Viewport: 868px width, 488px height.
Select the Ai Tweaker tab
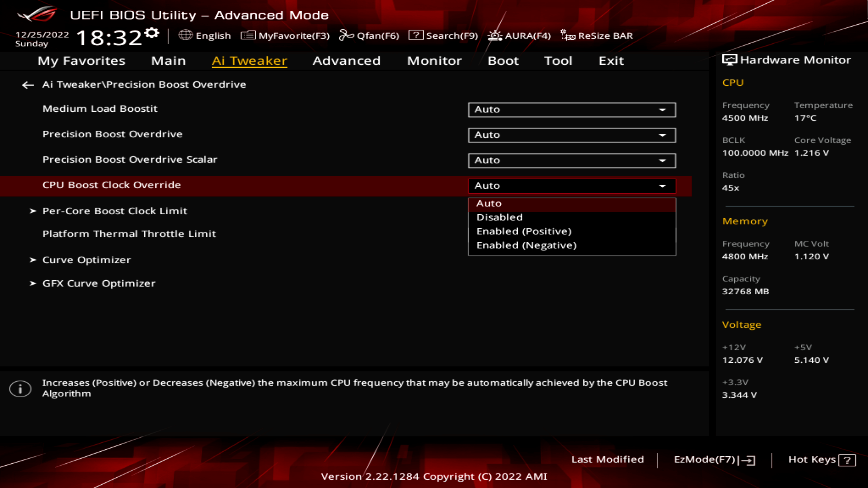tap(249, 61)
